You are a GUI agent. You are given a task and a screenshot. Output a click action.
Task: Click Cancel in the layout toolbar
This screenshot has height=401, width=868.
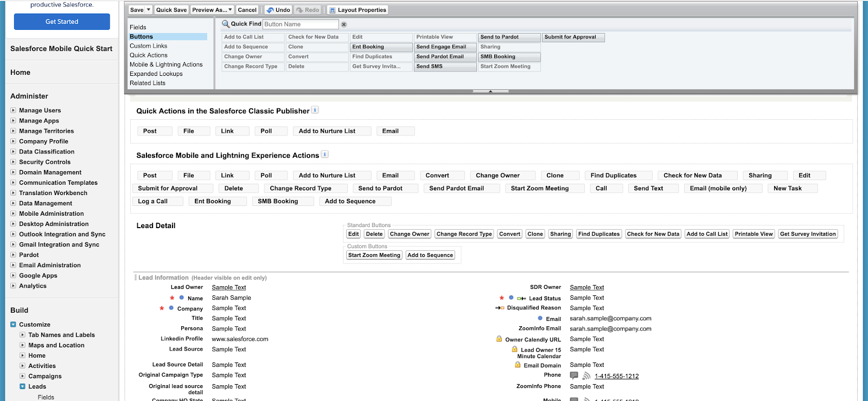[x=247, y=10]
